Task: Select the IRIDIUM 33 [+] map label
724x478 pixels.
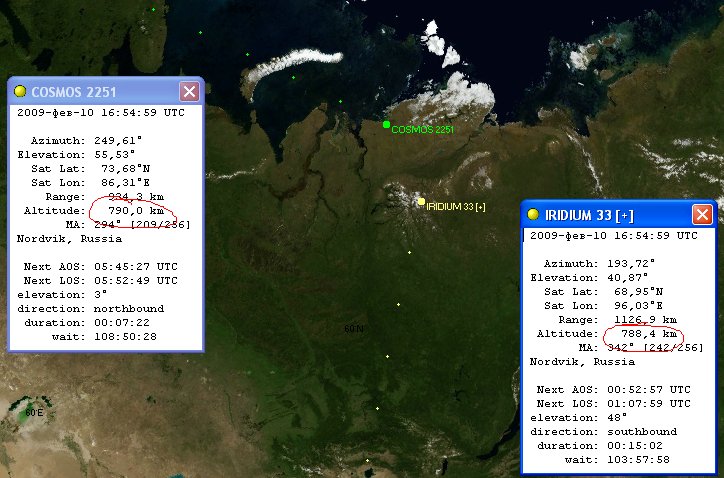Action: [x=456, y=207]
